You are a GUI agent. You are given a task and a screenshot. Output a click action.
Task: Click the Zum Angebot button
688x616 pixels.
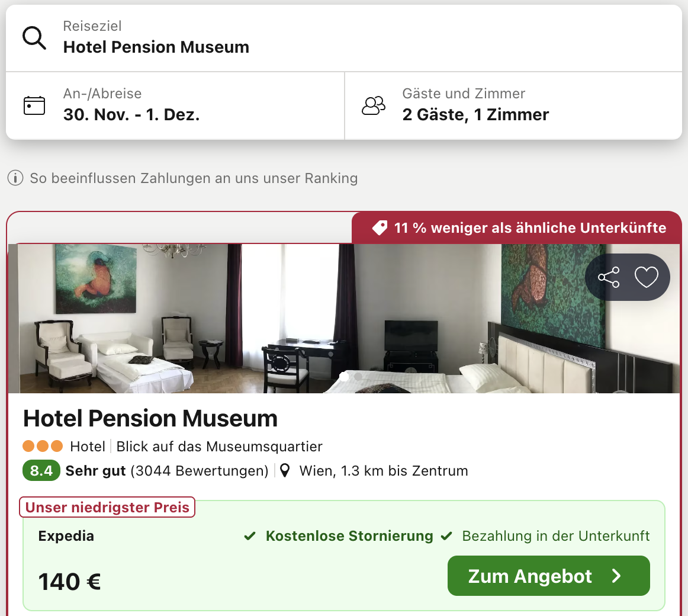point(548,576)
